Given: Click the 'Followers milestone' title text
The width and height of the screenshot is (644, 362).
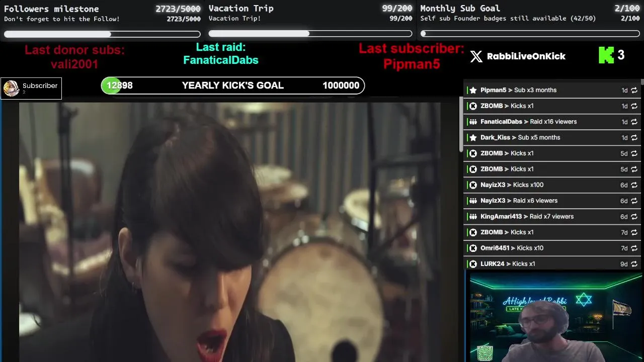Looking at the screenshot, I should click(51, 9).
